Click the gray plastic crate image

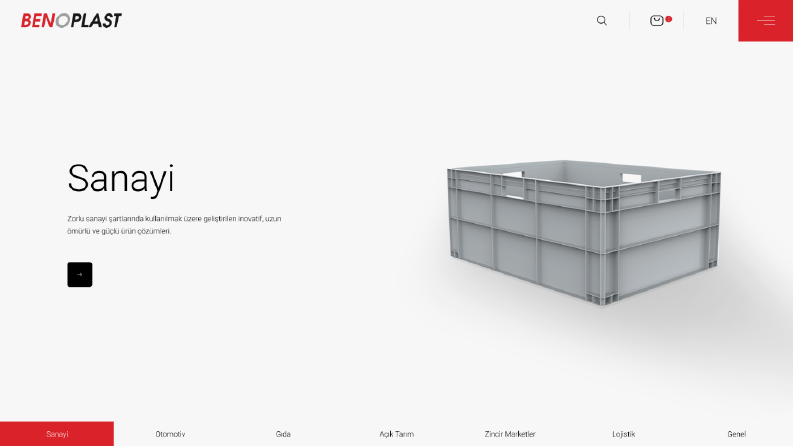point(584,233)
